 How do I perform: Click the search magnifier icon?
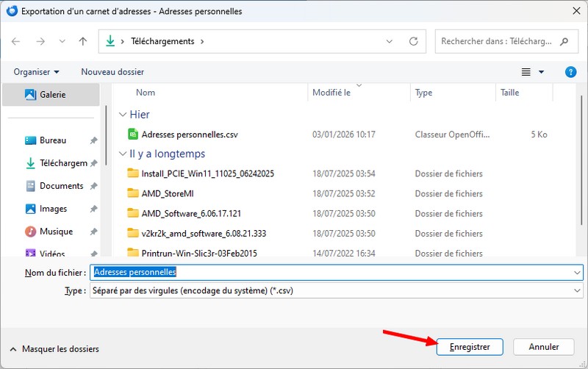coord(564,42)
